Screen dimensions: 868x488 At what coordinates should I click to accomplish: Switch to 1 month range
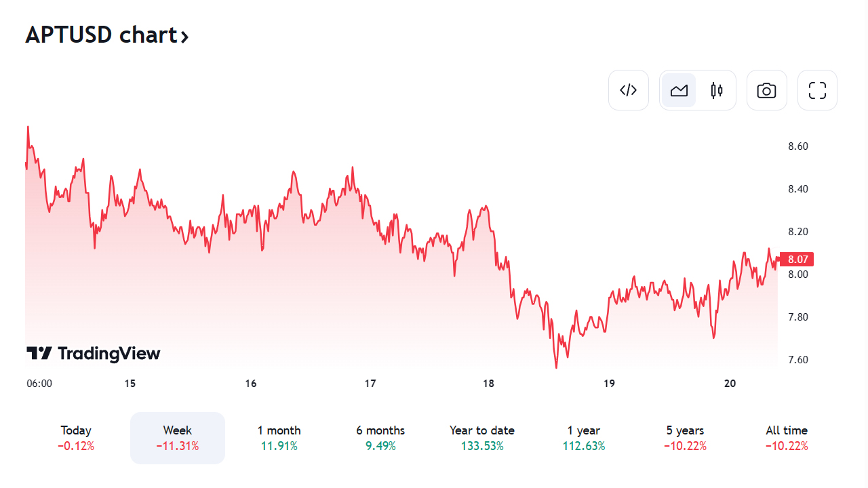pos(279,438)
